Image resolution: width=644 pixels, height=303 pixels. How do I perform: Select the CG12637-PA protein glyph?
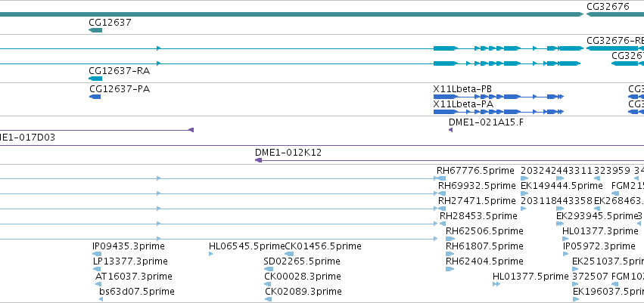tap(95, 97)
